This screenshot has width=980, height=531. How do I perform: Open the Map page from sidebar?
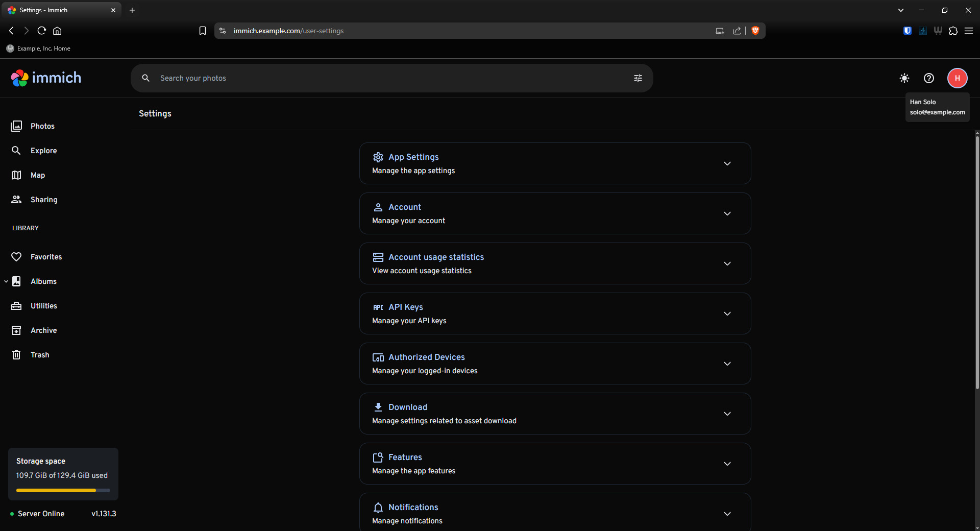pyautogui.click(x=38, y=175)
